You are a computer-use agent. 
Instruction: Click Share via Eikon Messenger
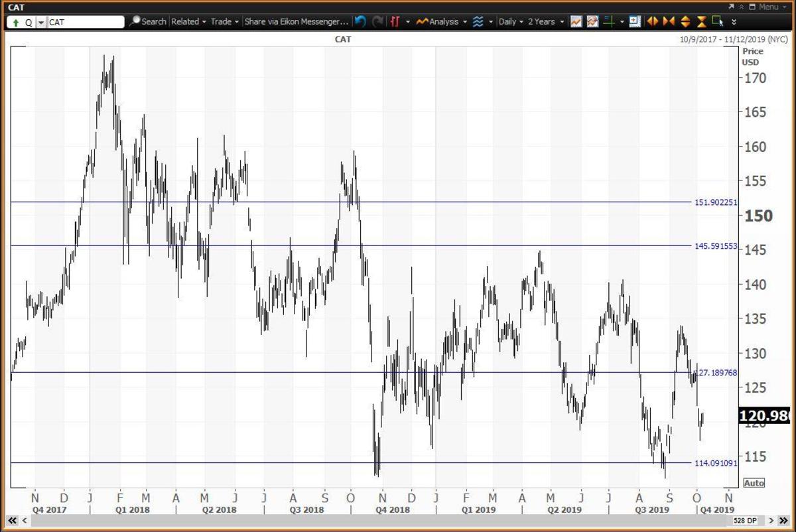click(x=296, y=22)
